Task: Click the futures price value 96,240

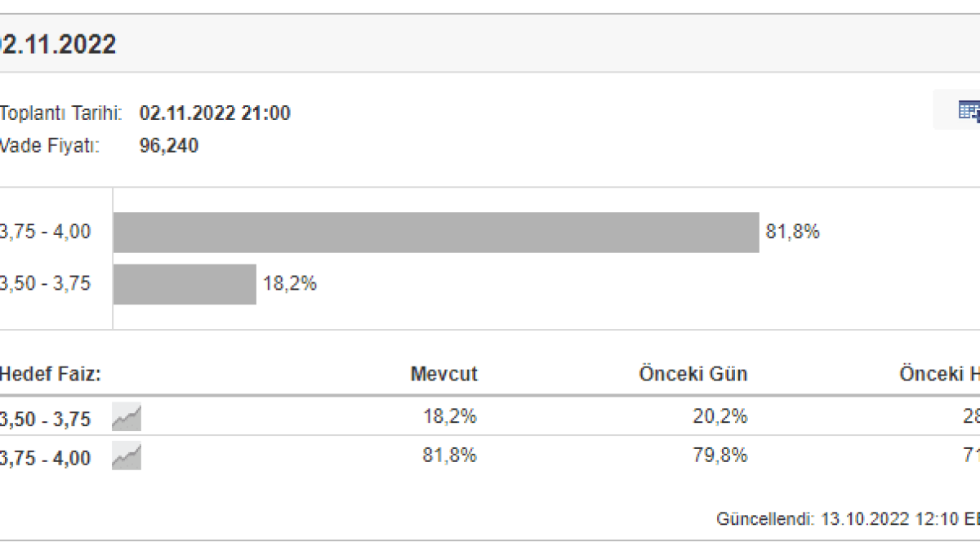Action: (x=169, y=146)
